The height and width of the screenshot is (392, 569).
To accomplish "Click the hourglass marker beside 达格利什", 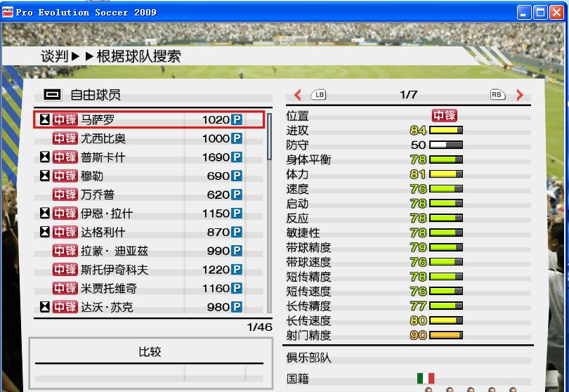I will click(x=45, y=232).
